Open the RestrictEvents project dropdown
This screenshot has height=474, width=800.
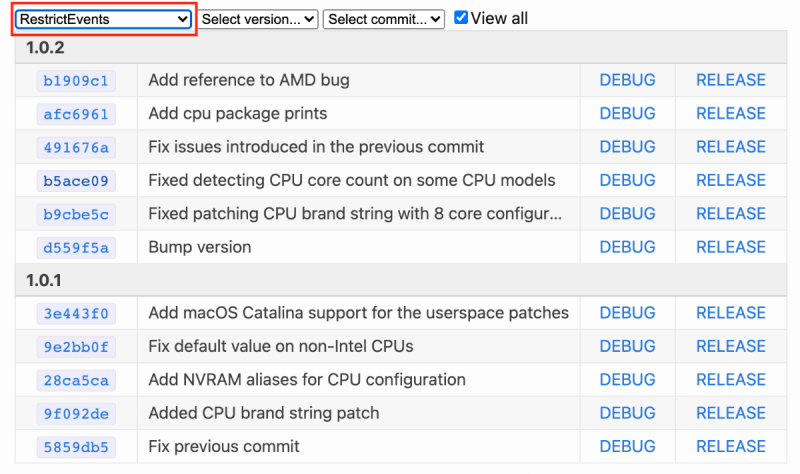coord(103,19)
